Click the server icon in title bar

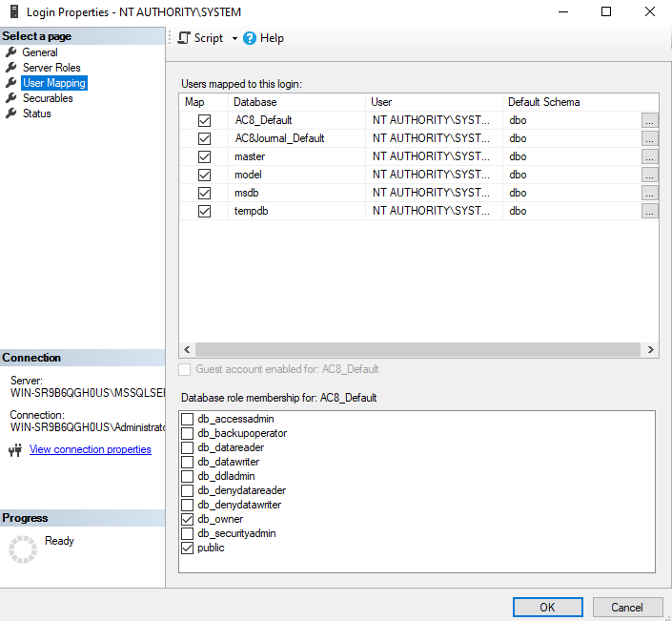[x=14, y=11]
